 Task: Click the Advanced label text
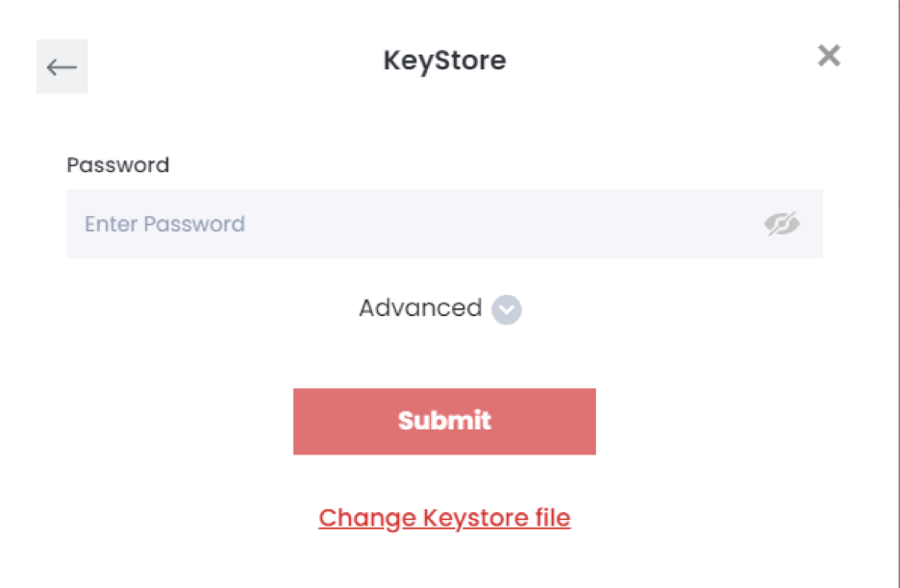pyautogui.click(x=420, y=308)
